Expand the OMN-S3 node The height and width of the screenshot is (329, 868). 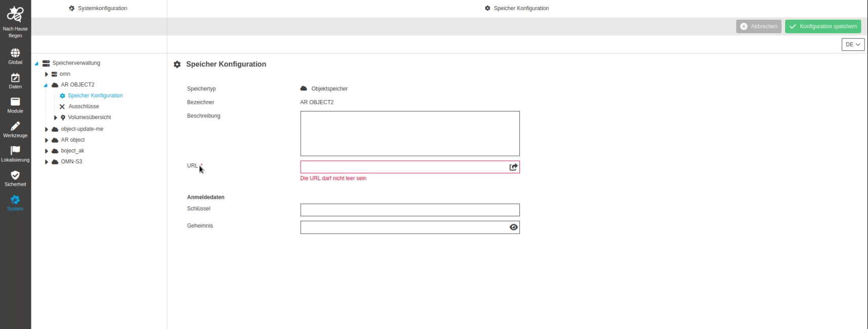[x=46, y=162]
